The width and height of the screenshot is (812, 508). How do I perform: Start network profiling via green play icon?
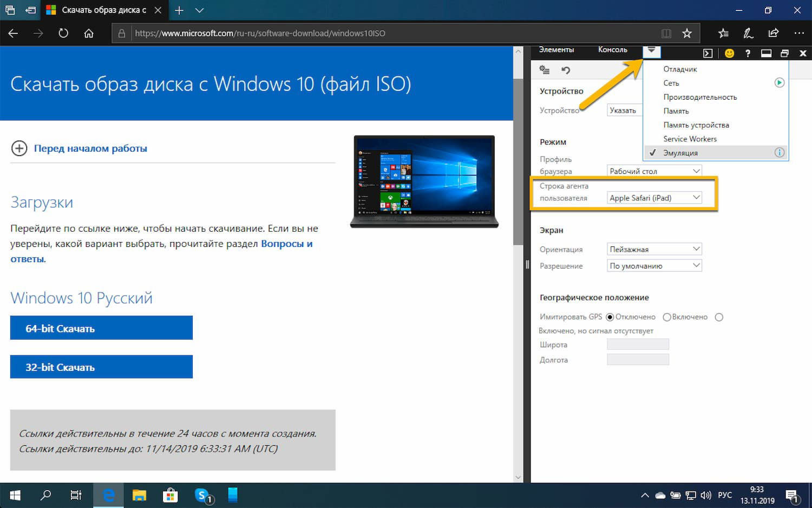click(780, 82)
